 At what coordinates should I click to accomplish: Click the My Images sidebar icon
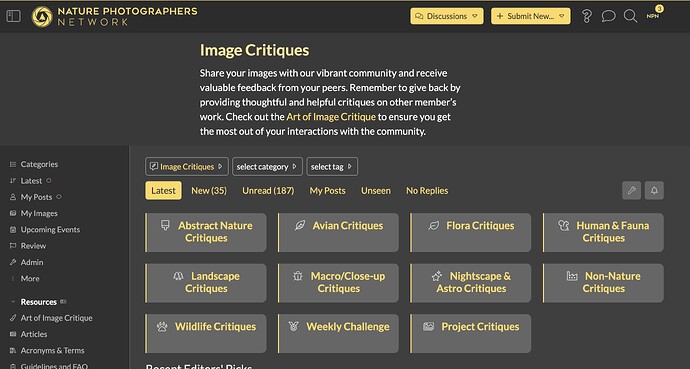tap(13, 213)
